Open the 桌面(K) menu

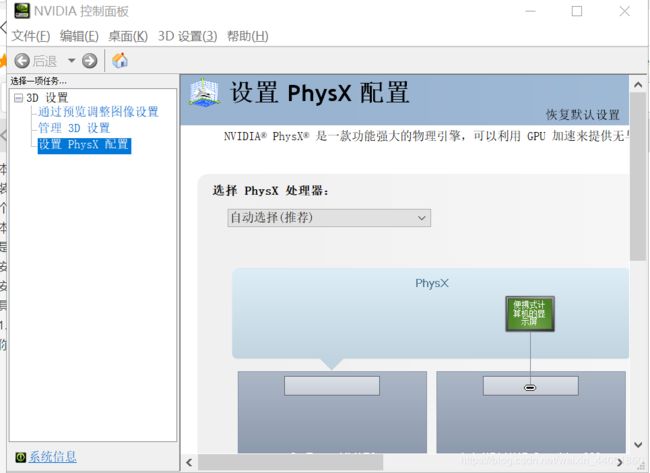tap(128, 36)
